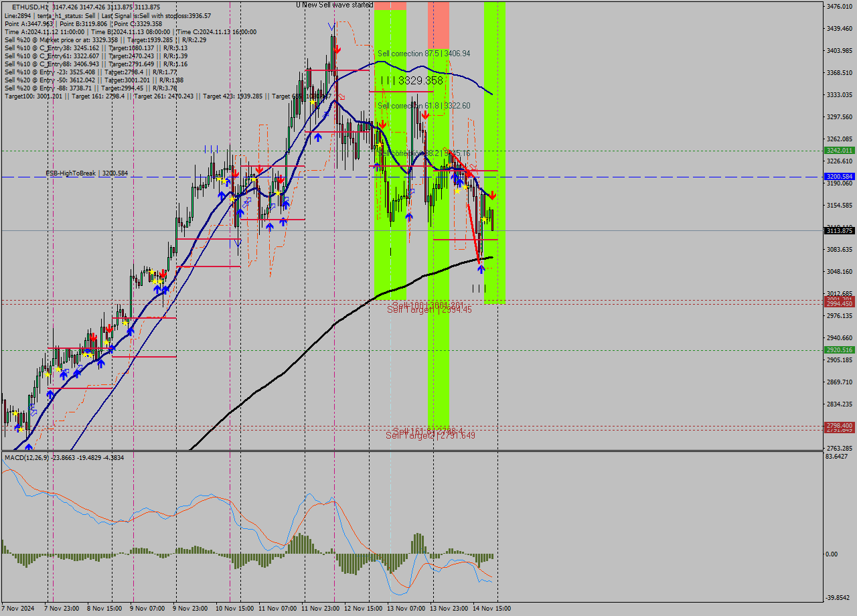Click the green 2920.516 price tag

[840, 350]
